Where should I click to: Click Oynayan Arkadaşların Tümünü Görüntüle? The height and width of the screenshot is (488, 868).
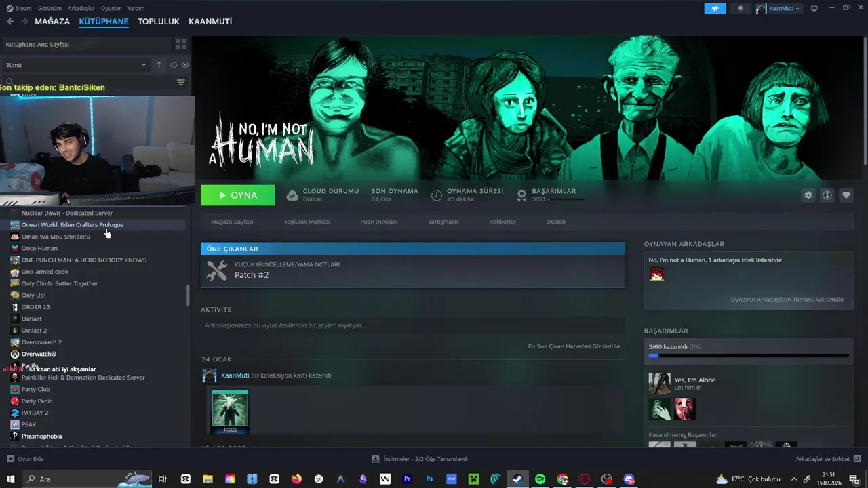coord(787,299)
